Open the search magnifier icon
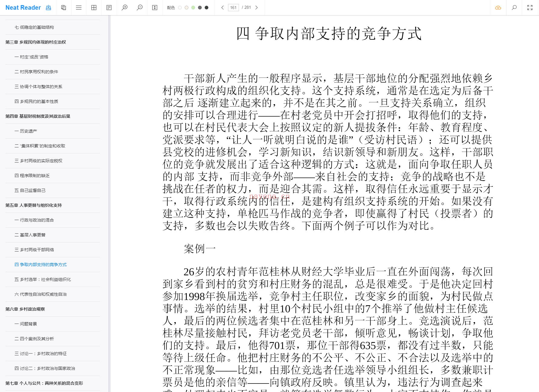 [x=514, y=8]
